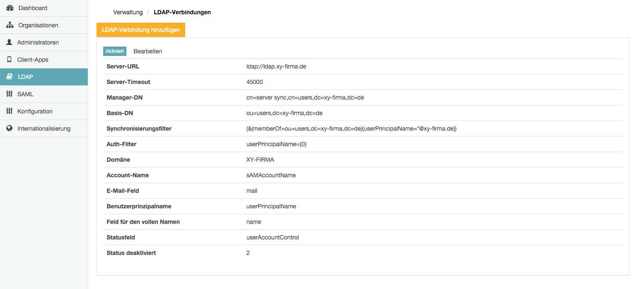Click the Server-URL row label
The image size is (644, 289).
pos(123,66)
